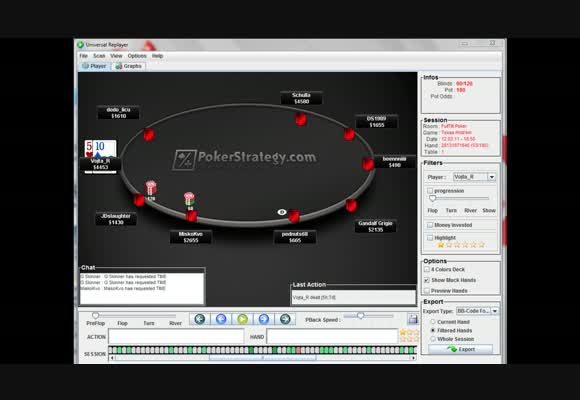Enable the progression checkbox
The image size is (580, 400).
[x=430, y=191]
